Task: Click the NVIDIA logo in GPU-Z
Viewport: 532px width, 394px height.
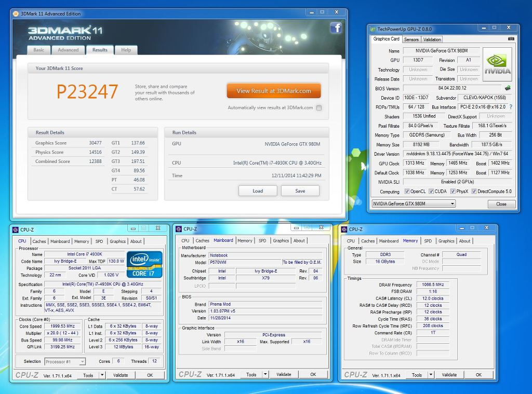Action: click(x=497, y=64)
